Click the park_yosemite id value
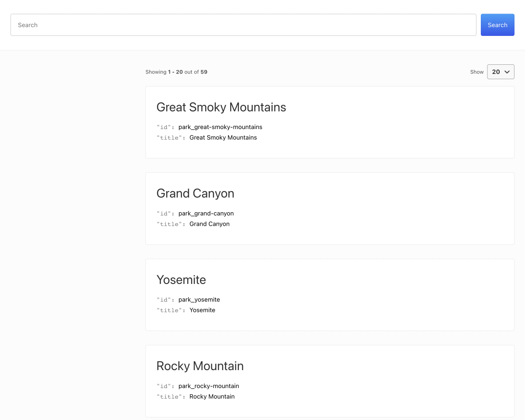This screenshot has width=525, height=420. pos(199,300)
